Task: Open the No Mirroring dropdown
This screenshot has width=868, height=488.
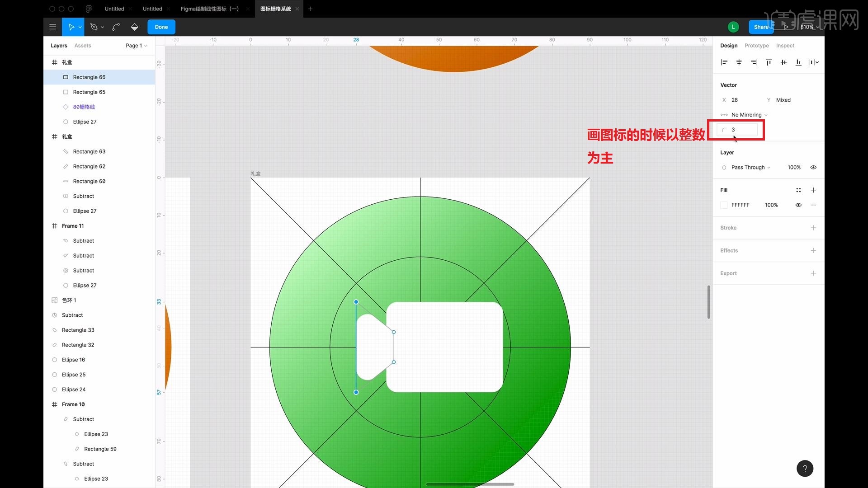Action: pos(749,115)
